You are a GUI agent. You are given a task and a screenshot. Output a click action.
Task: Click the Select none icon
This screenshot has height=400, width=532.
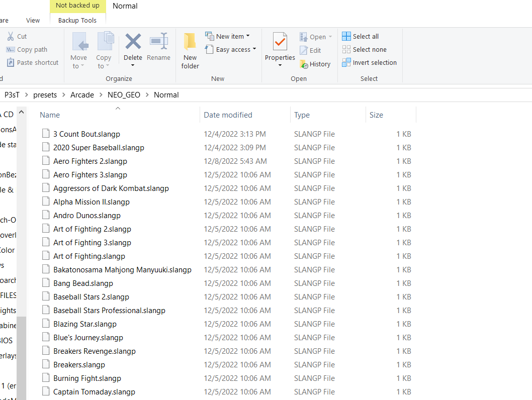tap(346, 49)
